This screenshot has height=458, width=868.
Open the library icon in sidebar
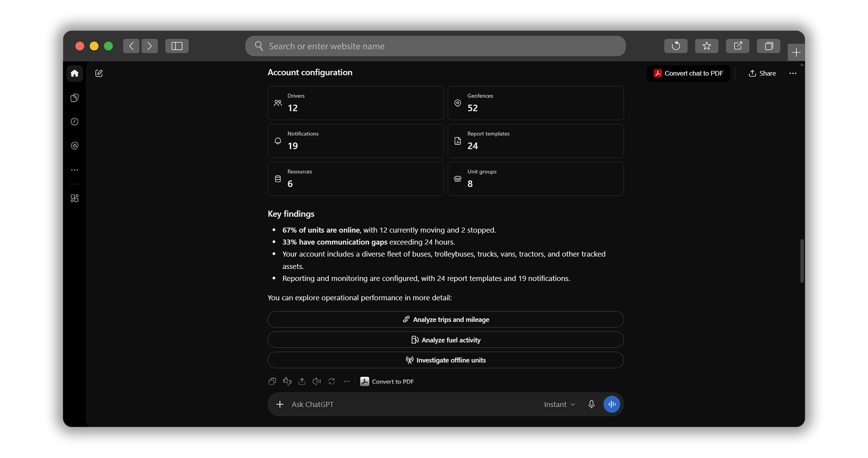tap(74, 98)
